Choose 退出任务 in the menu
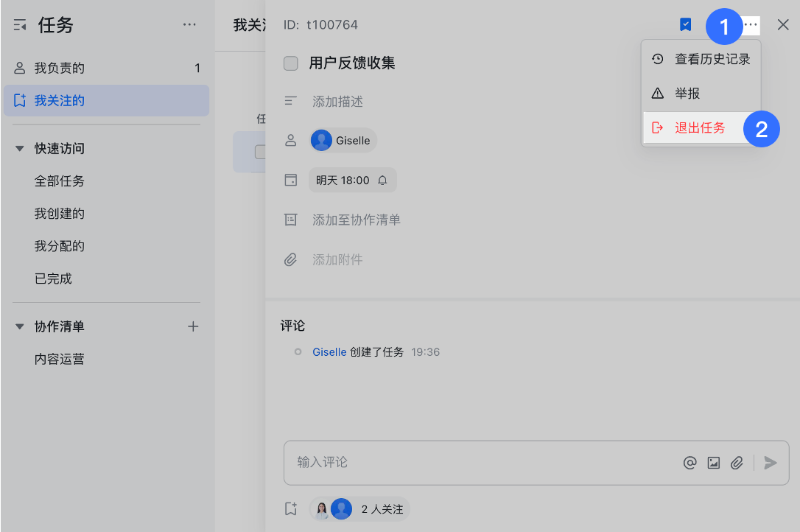Screen dimensions: 800x532 tap(699, 128)
